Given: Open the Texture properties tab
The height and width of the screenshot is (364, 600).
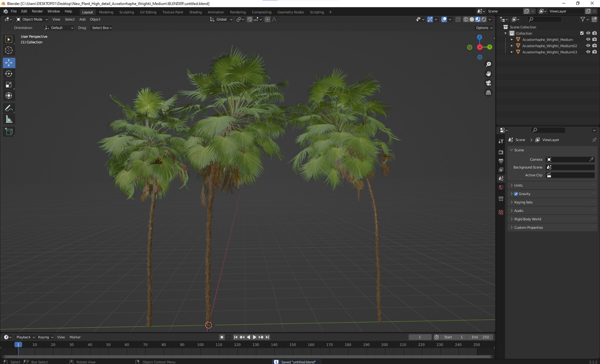Looking at the screenshot, I should tap(501, 212).
